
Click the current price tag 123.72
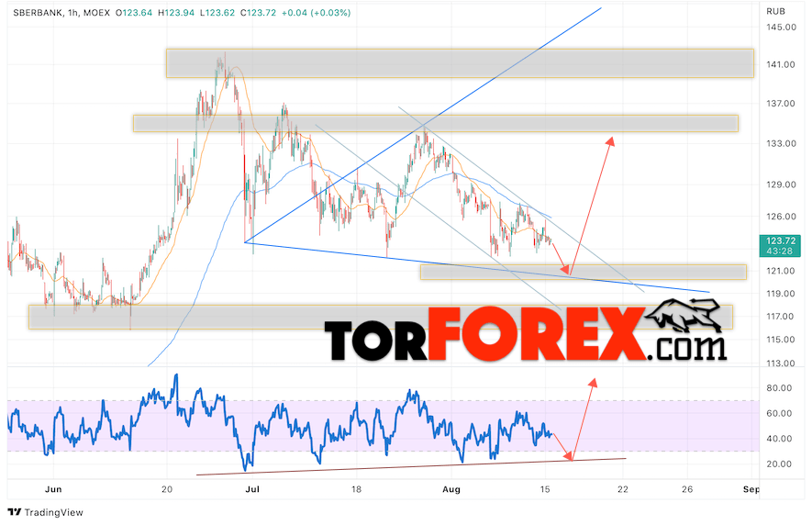pos(781,245)
